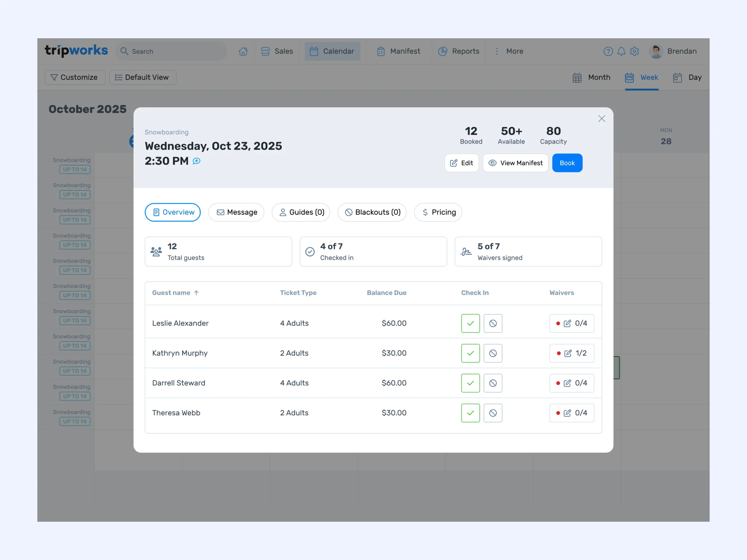The image size is (747, 560).
Task: Check in Darrell Steward with the green checkmark
Action: (470, 383)
